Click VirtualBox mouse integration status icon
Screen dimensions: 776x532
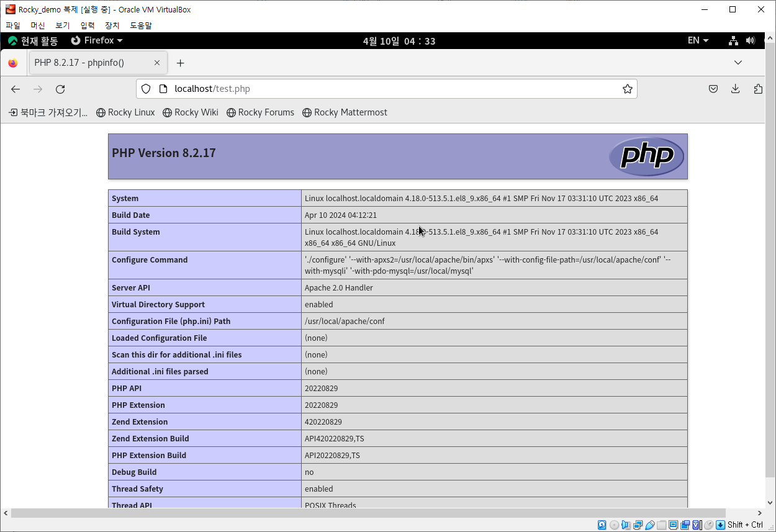point(708,525)
